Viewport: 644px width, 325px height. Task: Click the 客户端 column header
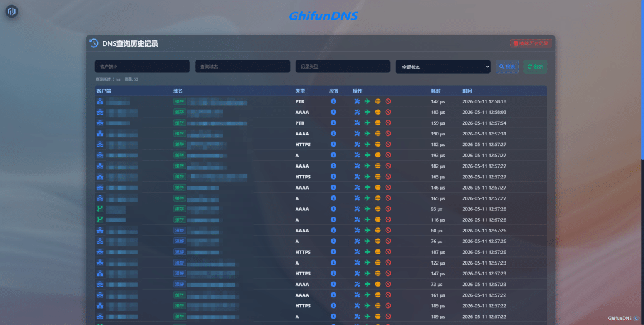[104, 91]
